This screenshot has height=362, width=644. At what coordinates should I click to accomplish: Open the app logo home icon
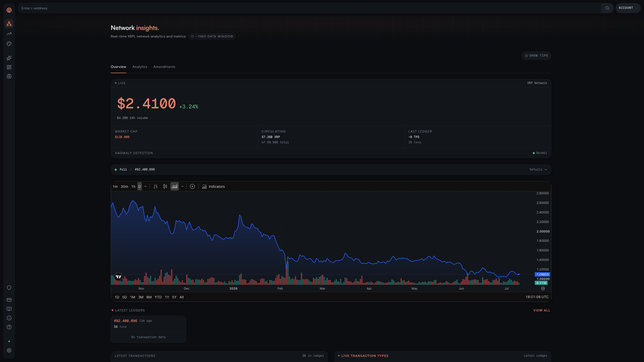[x=9, y=10]
